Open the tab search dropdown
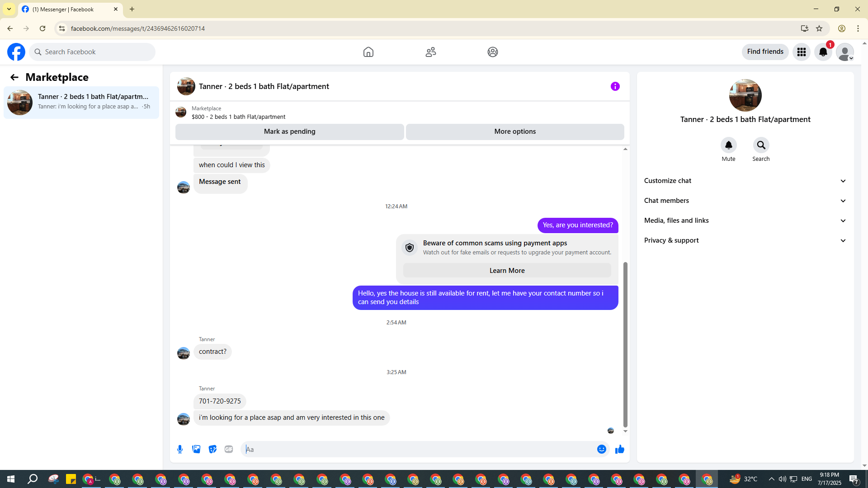 (x=9, y=9)
